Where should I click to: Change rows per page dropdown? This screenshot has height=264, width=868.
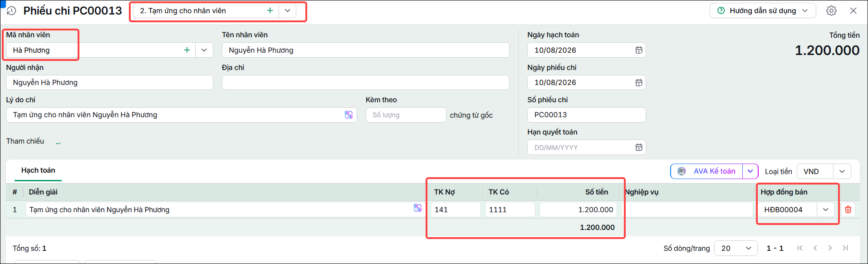[x=736, y=248]
